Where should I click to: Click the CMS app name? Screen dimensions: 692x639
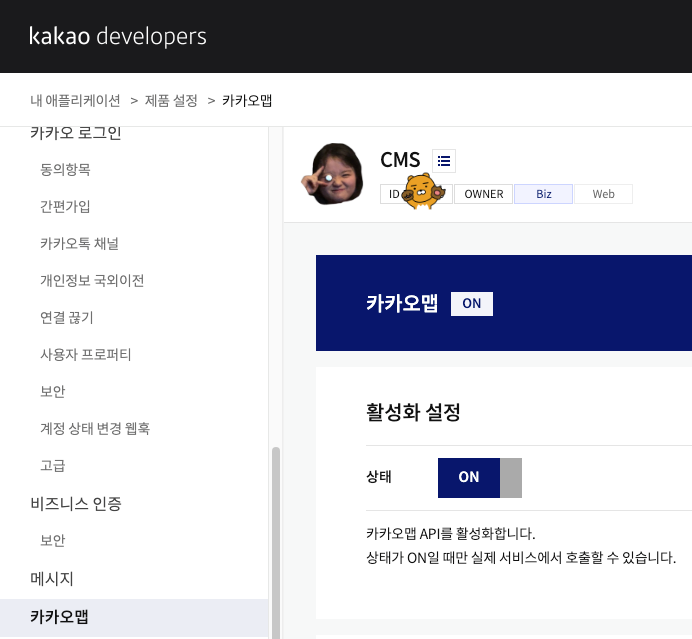point(400,160)
